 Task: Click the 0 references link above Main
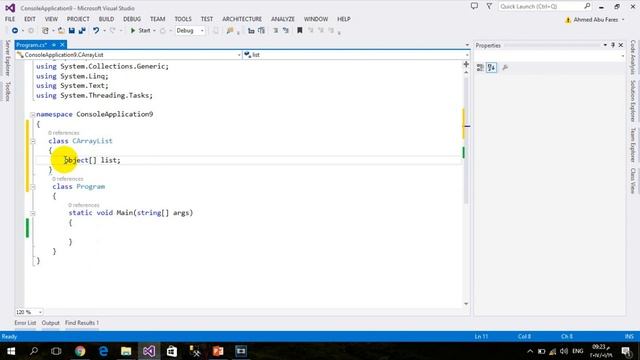84,205
